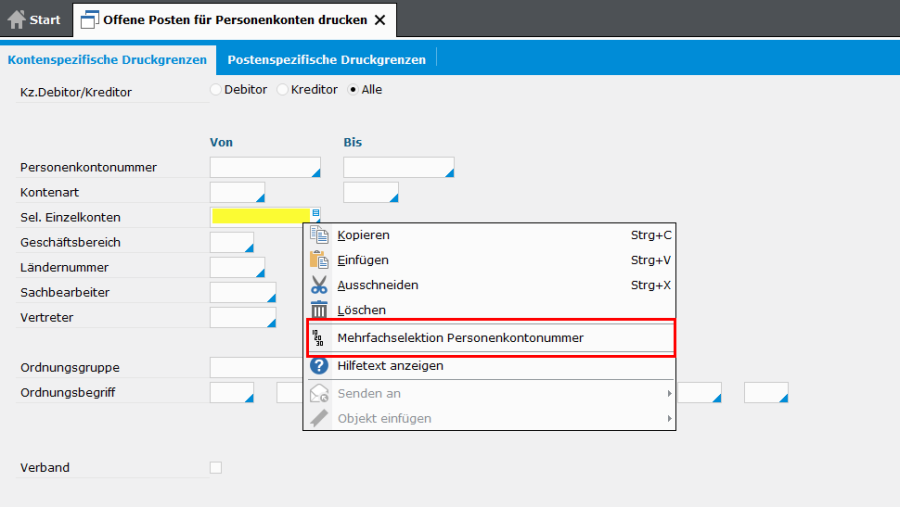Click the Start home icon
900x507 pixels.
click(x=16, y=20)
